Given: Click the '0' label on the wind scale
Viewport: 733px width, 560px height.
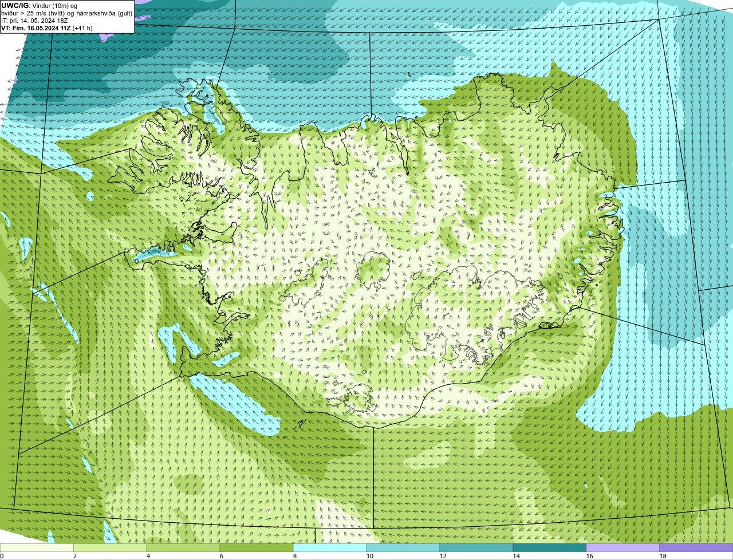Looking at the screenshot, I should [x=2, y=556].
